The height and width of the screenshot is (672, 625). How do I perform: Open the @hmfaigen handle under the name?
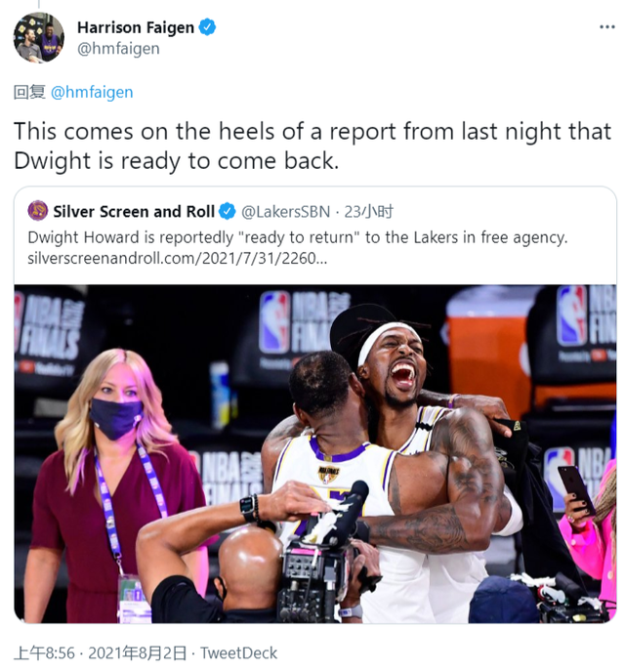118,49
